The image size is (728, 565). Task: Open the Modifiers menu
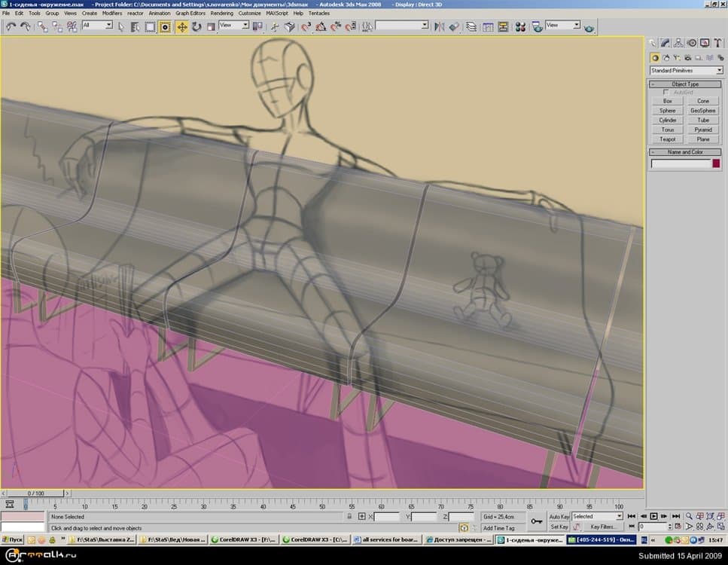point(111,13)
